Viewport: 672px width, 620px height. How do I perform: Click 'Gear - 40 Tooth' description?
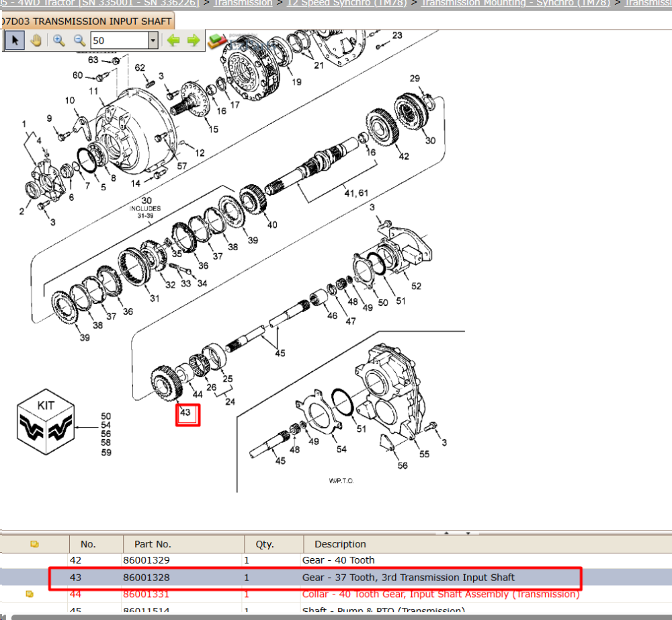click(338, 560)
